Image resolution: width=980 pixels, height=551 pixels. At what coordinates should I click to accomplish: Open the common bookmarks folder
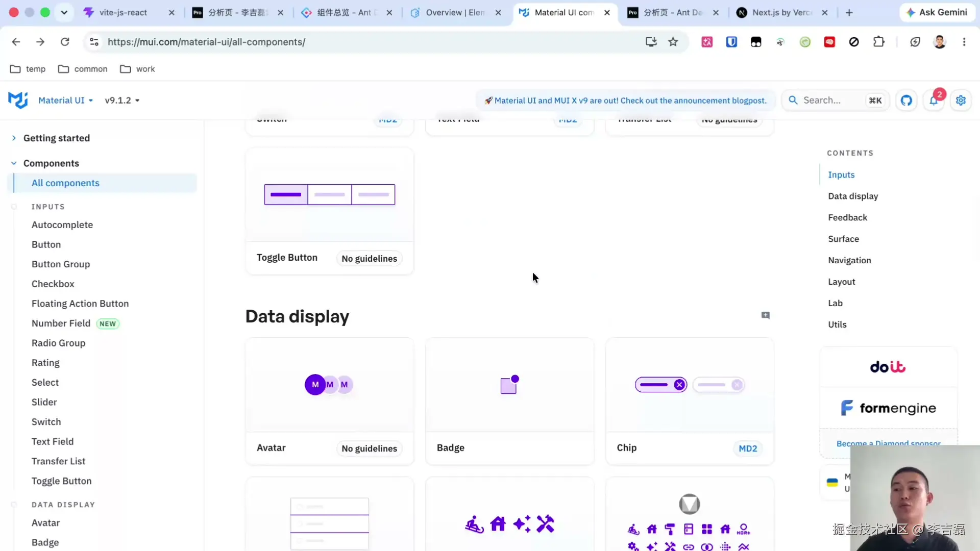(83, 69)
